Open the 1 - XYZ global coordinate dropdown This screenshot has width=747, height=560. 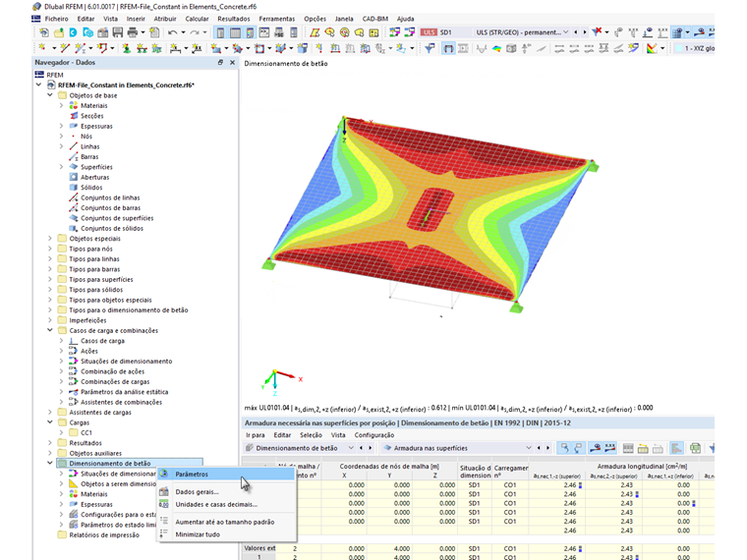695,48
